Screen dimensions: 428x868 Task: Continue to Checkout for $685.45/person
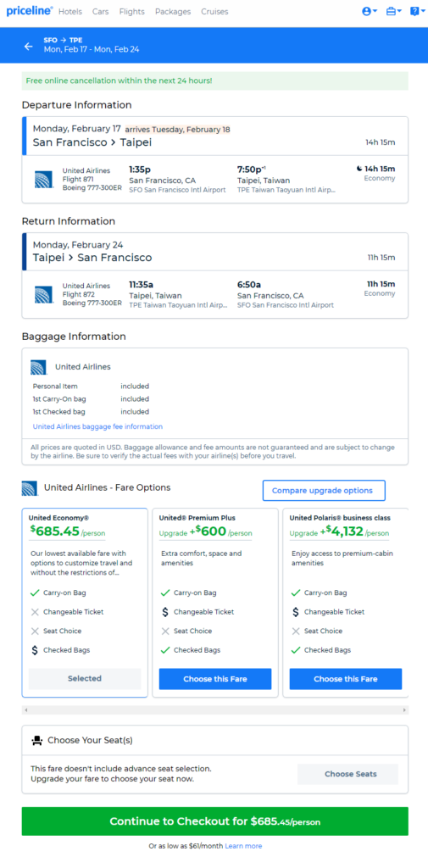click(x=214, y=821)
